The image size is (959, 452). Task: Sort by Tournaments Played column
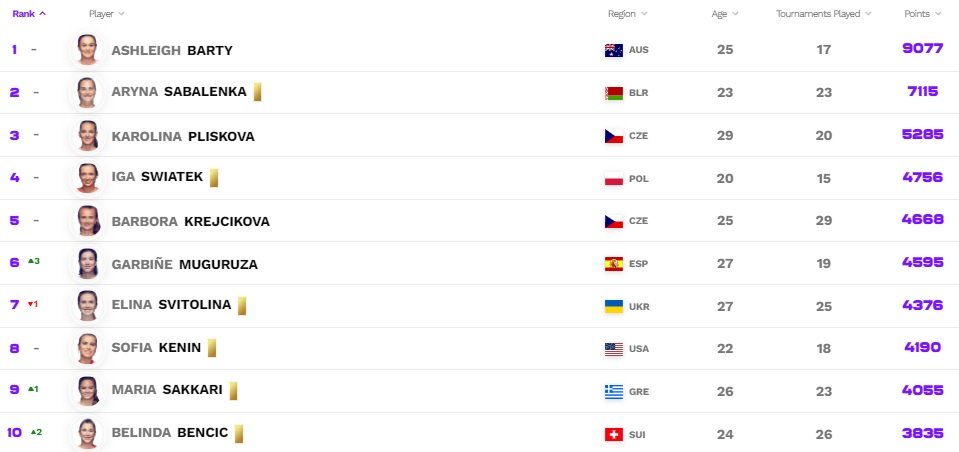coord(824,14)
